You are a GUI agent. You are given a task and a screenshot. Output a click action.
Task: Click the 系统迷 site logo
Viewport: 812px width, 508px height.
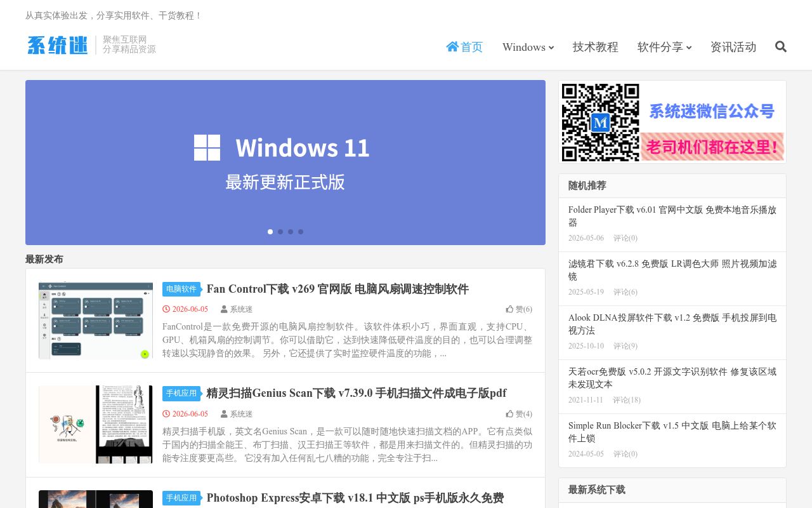57,45
